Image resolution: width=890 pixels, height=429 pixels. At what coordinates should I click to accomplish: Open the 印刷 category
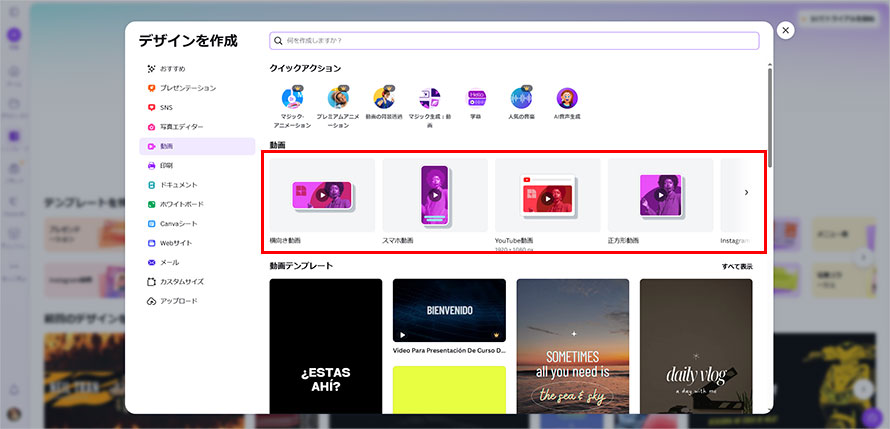197,166
